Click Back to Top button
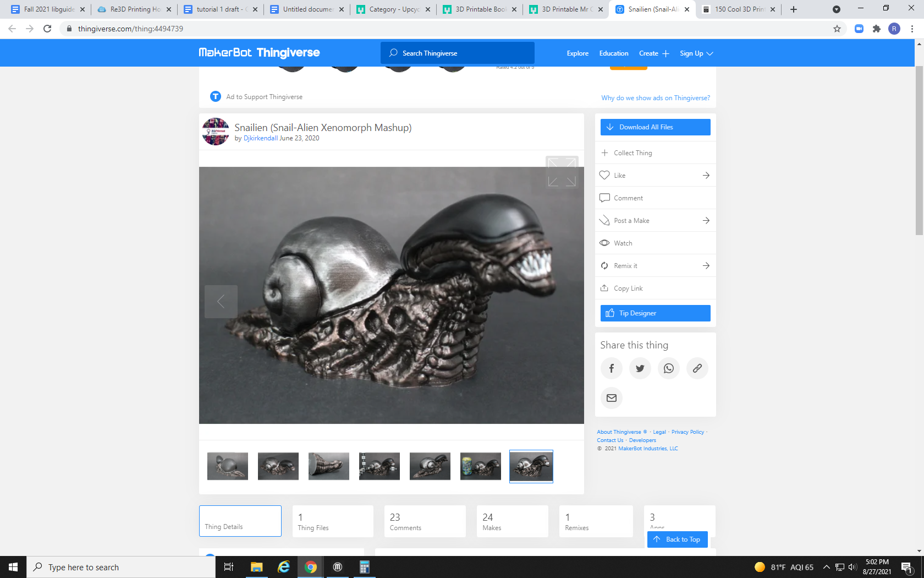Viewport: 924px width, 578px height. tap(678, 539)
